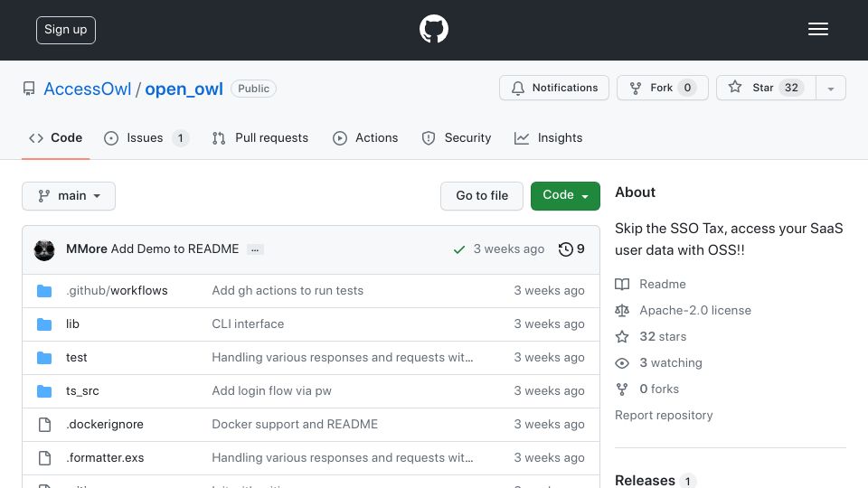Click the green check status icon

pos(459,249)
